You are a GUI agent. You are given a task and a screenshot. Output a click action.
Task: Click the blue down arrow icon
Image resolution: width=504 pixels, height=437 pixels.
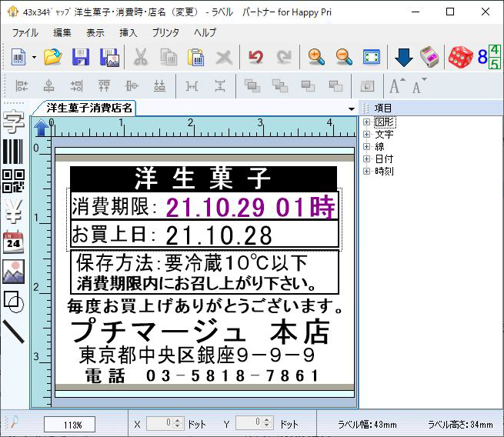click(403, 57)
